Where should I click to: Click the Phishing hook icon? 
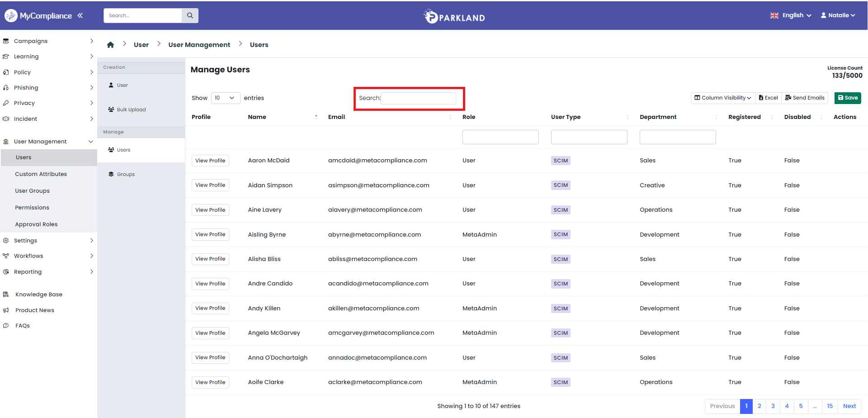coord(6,88)
